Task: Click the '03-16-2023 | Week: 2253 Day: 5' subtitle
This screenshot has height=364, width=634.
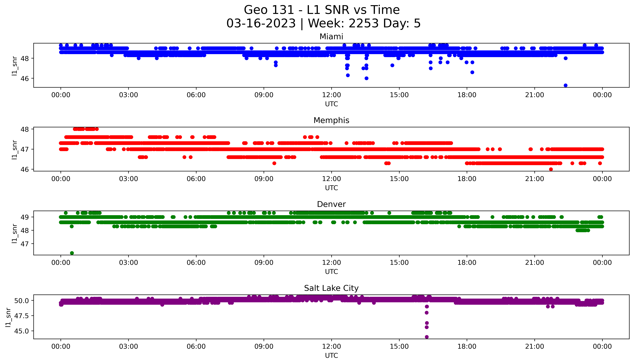Action: click(x=324, y=24)
